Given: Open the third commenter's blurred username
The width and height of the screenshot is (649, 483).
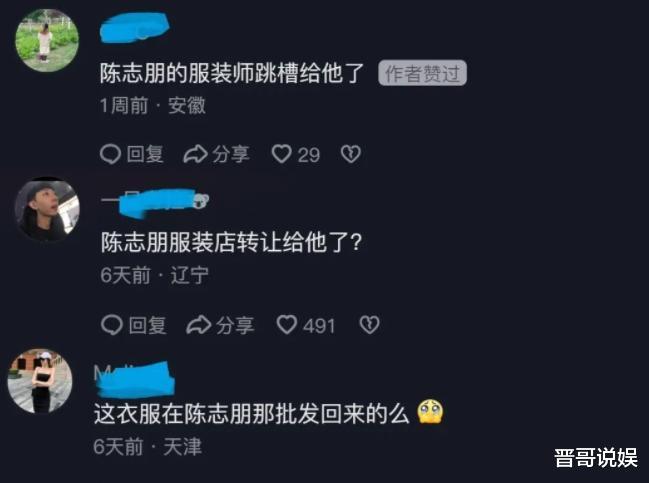Looking at the screenshot, I should tap(134, 379).
